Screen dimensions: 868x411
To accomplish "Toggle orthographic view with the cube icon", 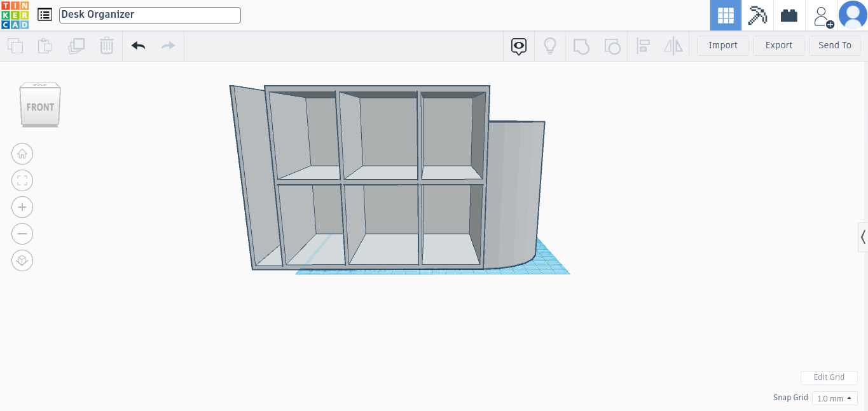I will (22, 260).
